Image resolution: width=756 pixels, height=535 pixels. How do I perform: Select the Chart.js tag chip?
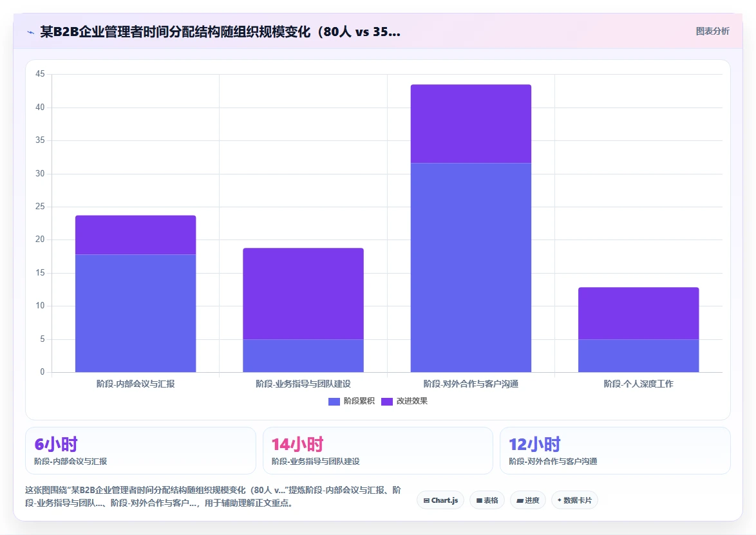440,500
